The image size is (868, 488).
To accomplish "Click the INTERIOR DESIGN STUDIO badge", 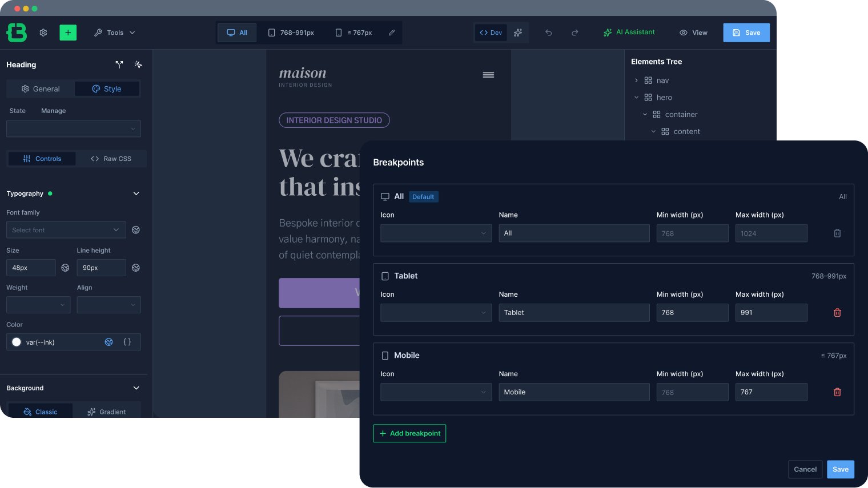I will (x=334, y=120).
